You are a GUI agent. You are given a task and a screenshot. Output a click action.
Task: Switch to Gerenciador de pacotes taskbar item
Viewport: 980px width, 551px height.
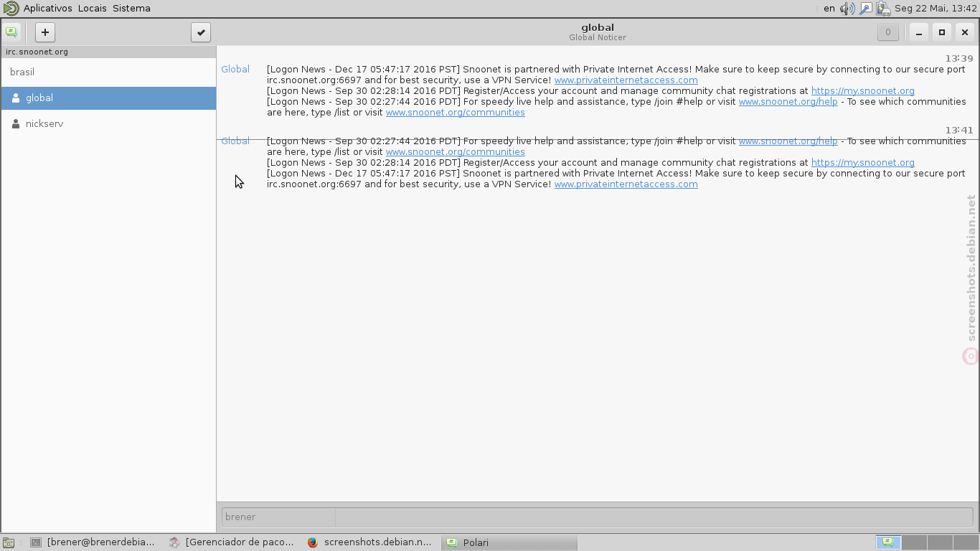click(231, 542)
